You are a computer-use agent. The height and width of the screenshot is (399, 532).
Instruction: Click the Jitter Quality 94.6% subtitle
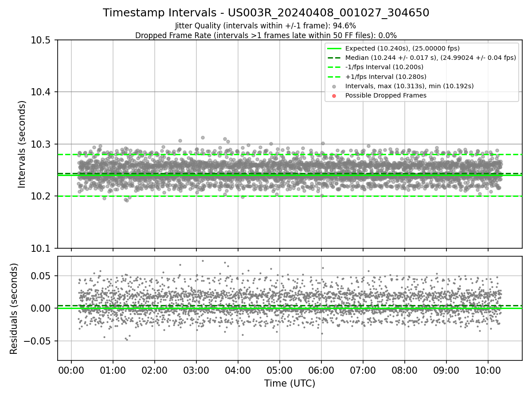pyautogui.click(x=266, y=26)
